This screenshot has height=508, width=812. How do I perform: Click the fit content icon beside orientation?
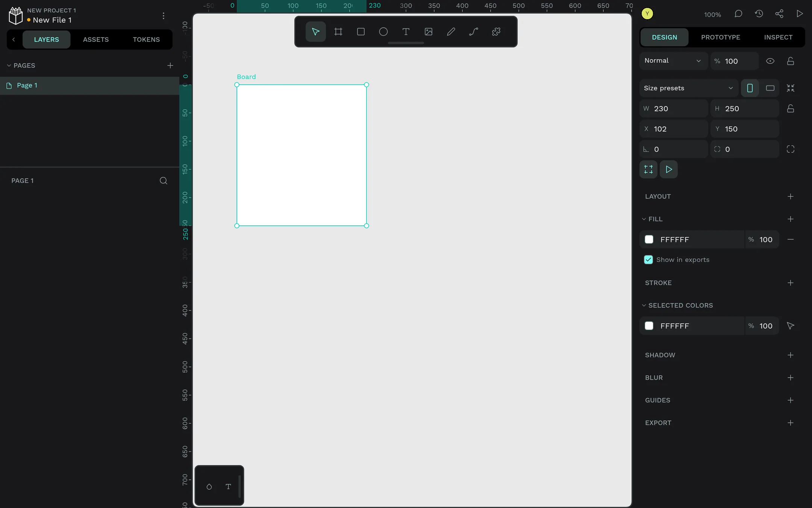(x=790, y=88)
